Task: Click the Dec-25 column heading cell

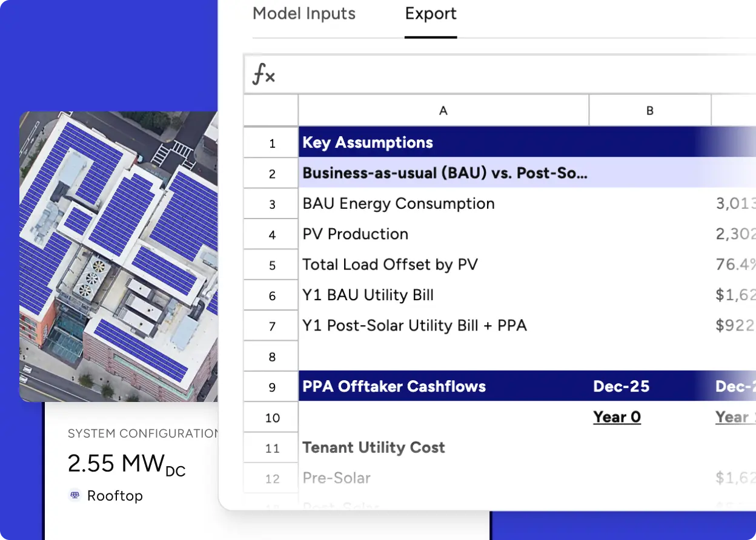Action: pos(650,387)
